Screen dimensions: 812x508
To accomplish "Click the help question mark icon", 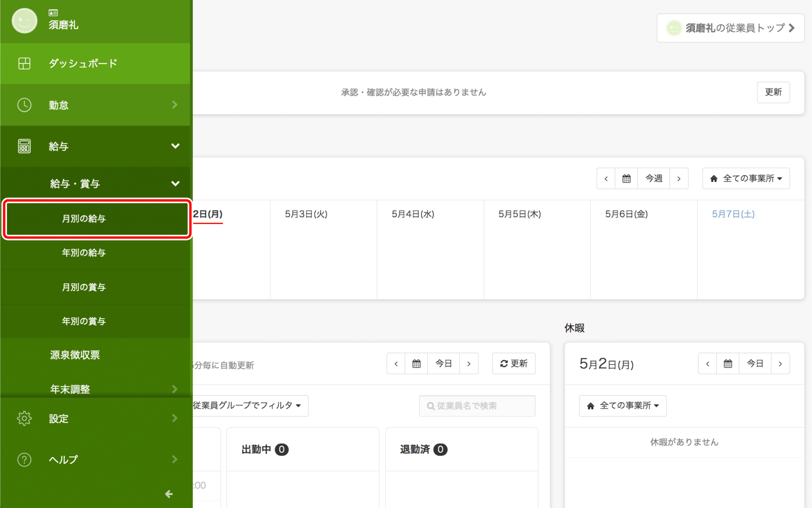I will coord(24,460).
